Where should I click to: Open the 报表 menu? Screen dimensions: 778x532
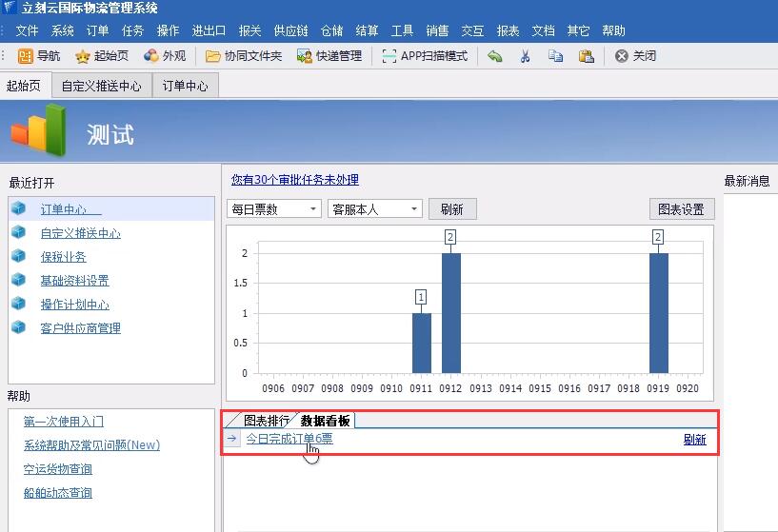tap(509, 30)
